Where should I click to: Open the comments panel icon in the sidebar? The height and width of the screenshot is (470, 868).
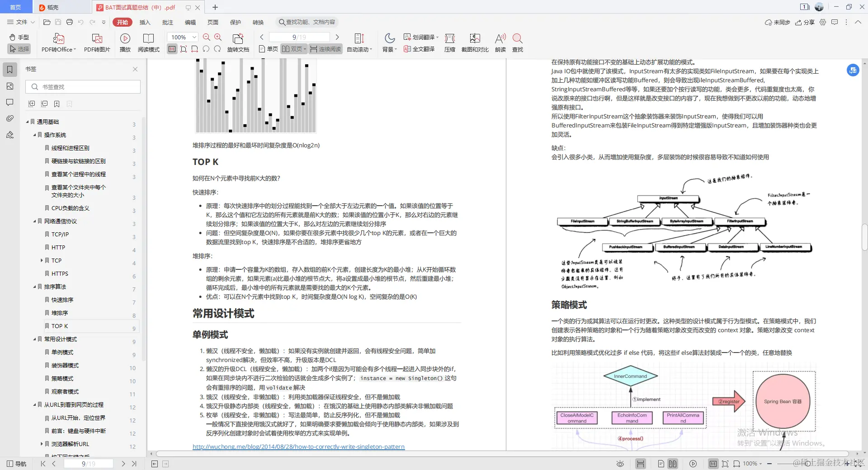pyautogui.click(x=9, y=103)
